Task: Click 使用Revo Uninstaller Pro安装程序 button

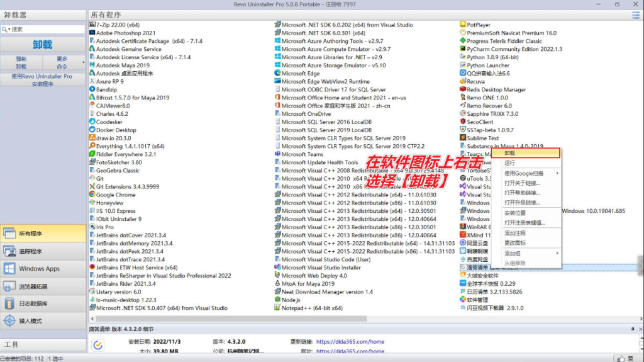Action: [x=43, y=80]
